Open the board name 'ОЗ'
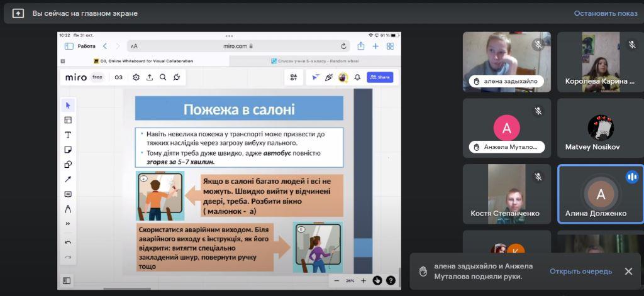Viewport: 644px width, 296px height. coord(118,77)
